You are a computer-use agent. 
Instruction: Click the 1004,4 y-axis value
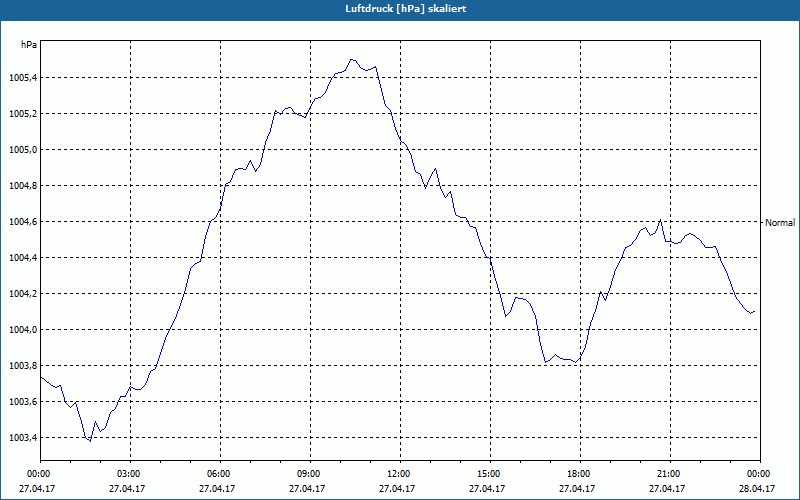(x=22, y=258)
